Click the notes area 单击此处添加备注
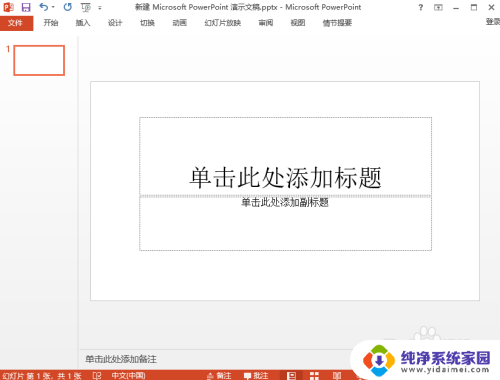 point(121,359)
